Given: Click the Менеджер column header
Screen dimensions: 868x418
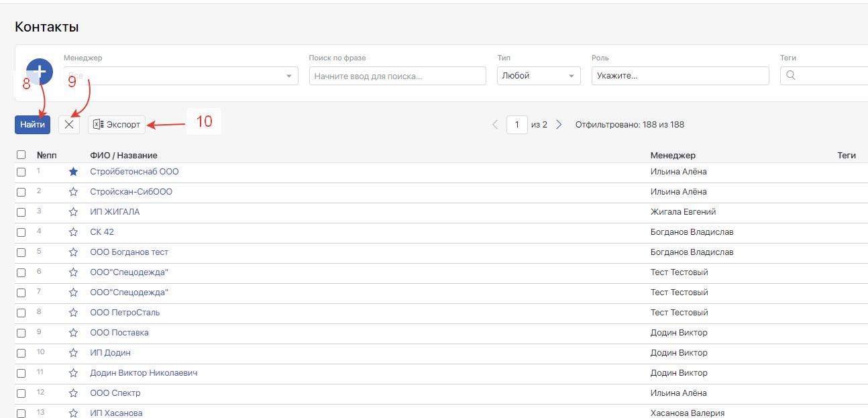Looking at the screenshot, I should (673, 156).
